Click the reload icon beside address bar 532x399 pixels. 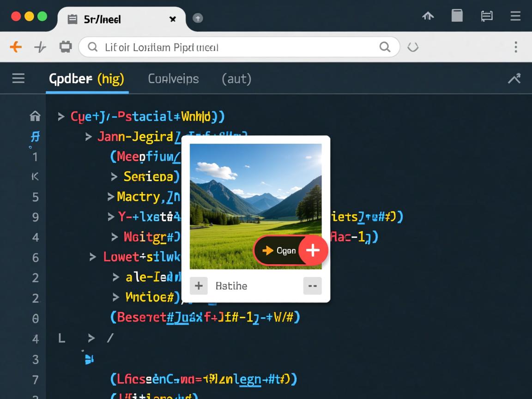412,47
